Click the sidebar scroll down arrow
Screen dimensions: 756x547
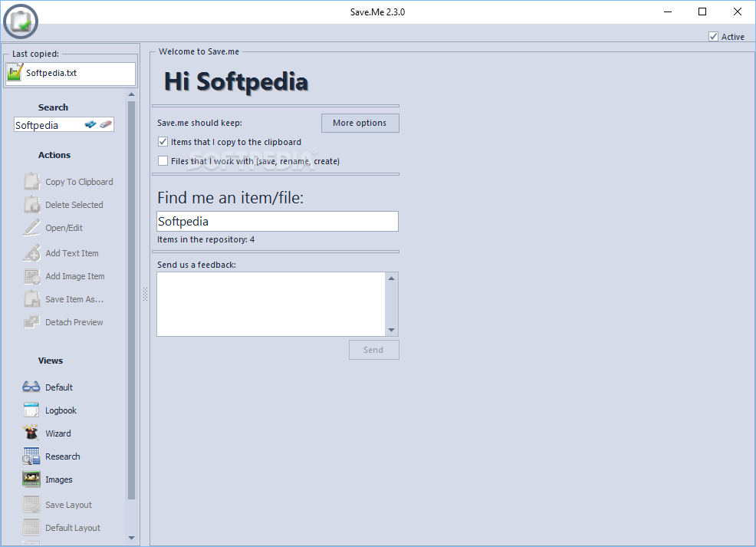coord(132,538)
